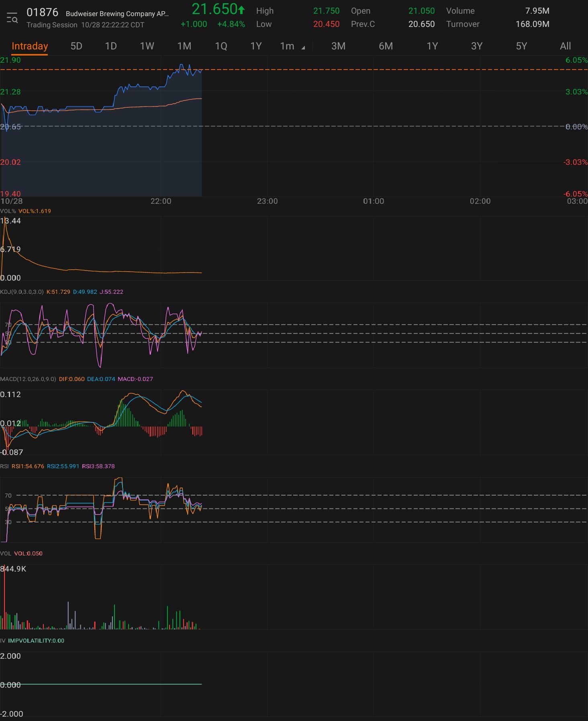The height and width of the screenshot is (721, 588).
Task: Click the price change +1.000
Action: tap(194, 24)
